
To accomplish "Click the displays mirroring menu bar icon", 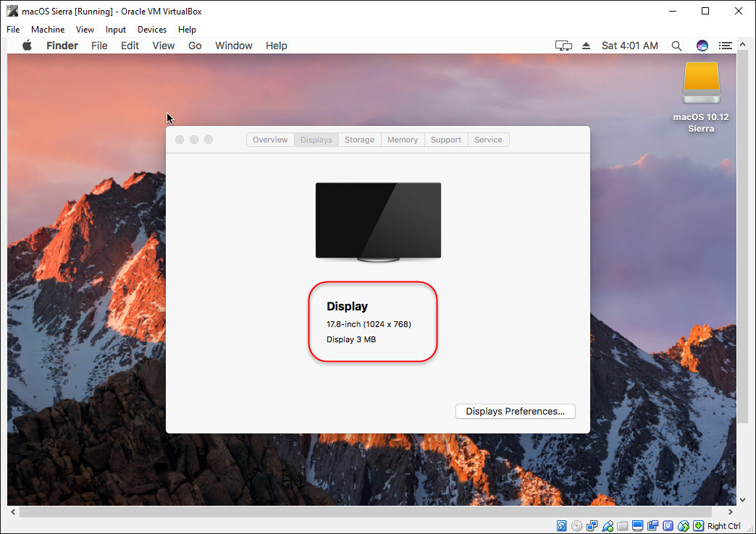I will (563, 46).
